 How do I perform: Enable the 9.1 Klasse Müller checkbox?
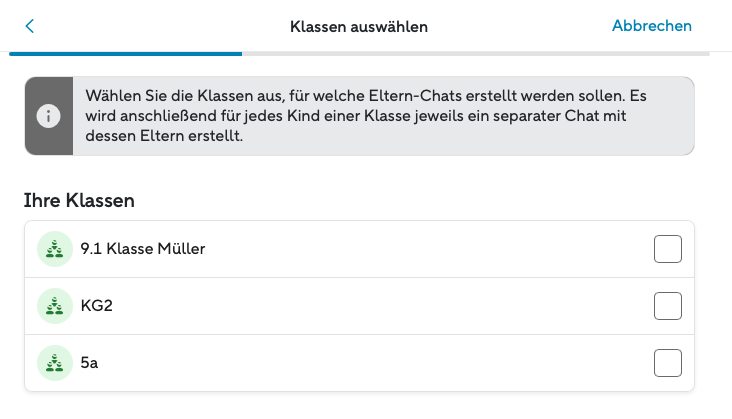point(667,249)
